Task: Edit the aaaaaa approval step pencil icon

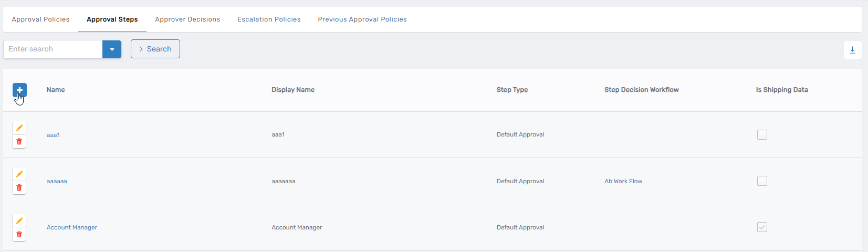Action: 19,174
